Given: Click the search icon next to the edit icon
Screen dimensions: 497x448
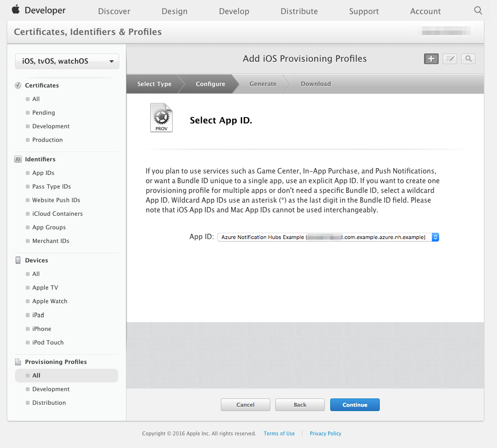Looking at the screenshot, I should (468, 58).
